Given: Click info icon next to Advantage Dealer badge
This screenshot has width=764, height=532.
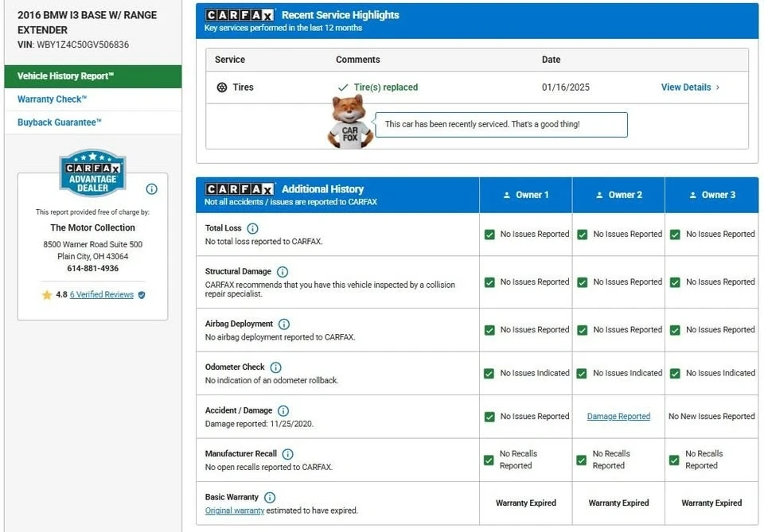Looking at the screenshot, I should pos(151,188).
